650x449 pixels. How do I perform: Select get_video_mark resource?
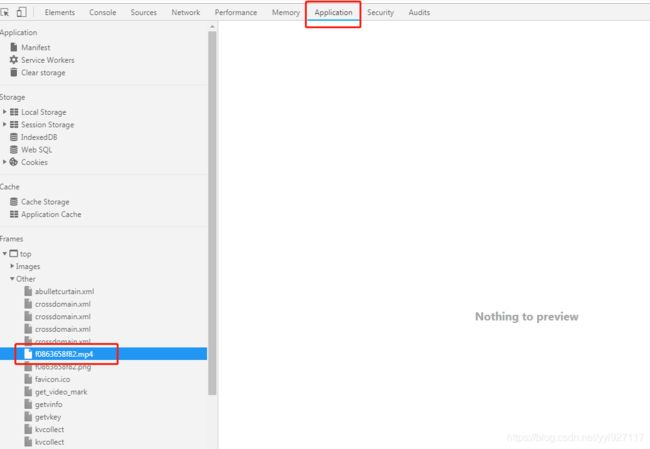[61, 392]
